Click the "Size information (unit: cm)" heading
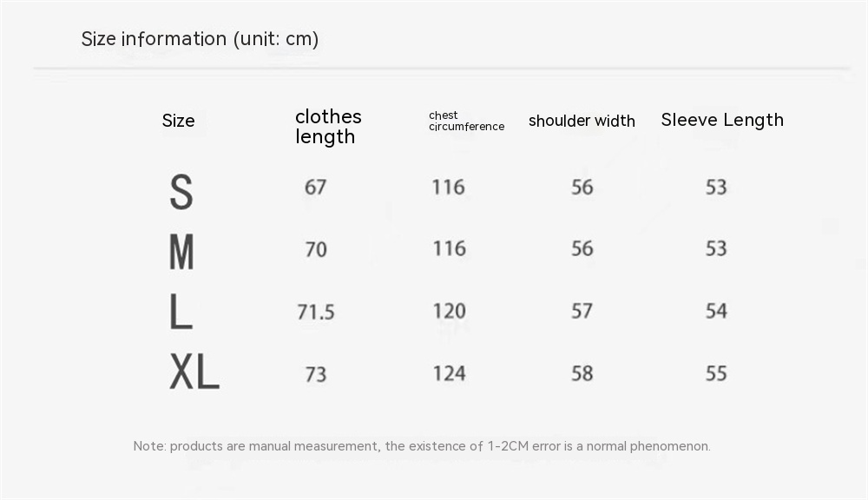Screen dimensions: 868x500 coord(200,39)
